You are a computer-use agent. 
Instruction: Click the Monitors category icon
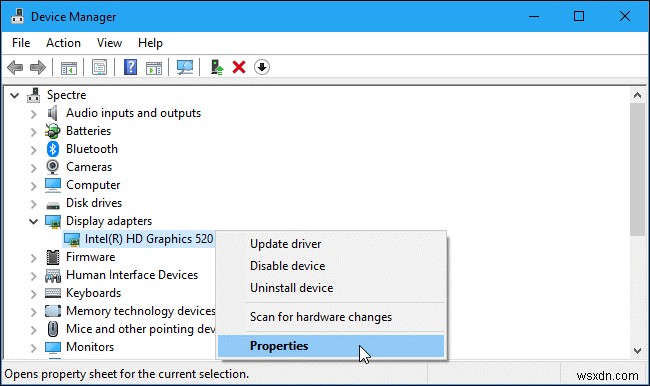point(53,347)
